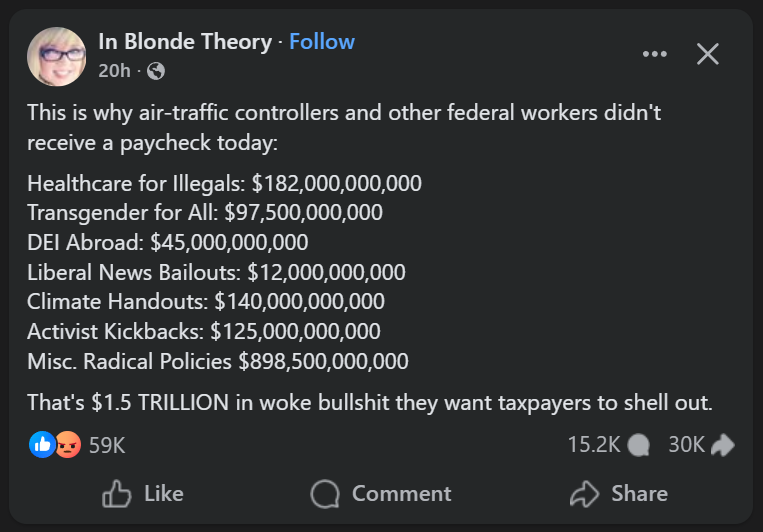This screenshot has width=763, height=532.
Task: Click the speech bubble icon for Comment
Action: (325, 493)
